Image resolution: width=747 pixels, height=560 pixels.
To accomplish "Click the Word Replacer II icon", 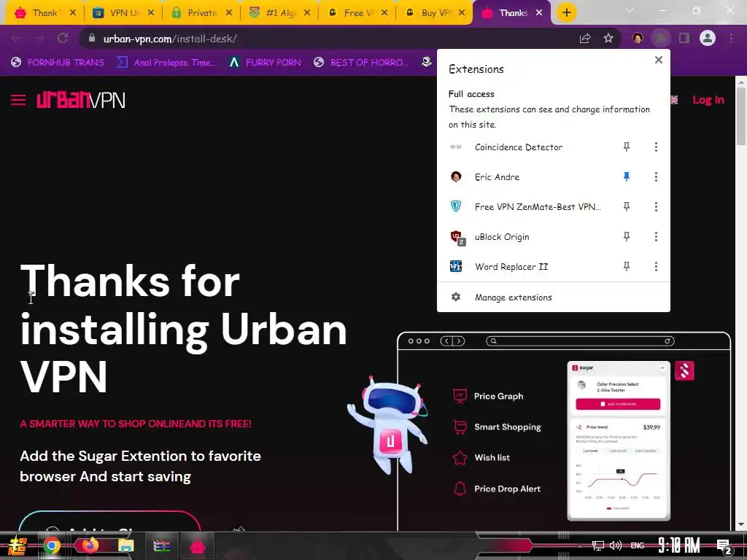I will (x=456, y=266).
